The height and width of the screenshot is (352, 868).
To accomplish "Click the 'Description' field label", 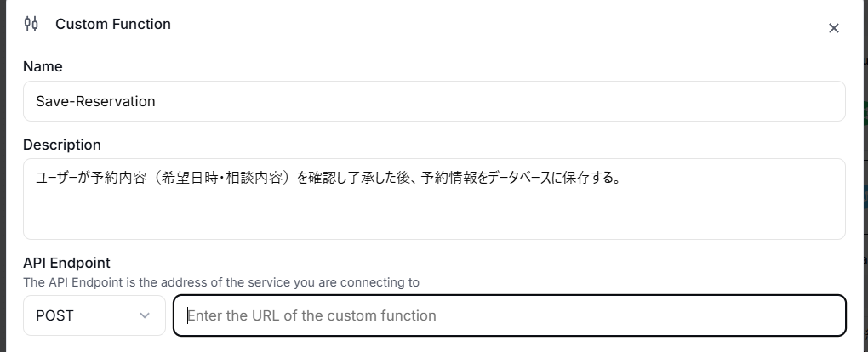I will pos(62,145).
